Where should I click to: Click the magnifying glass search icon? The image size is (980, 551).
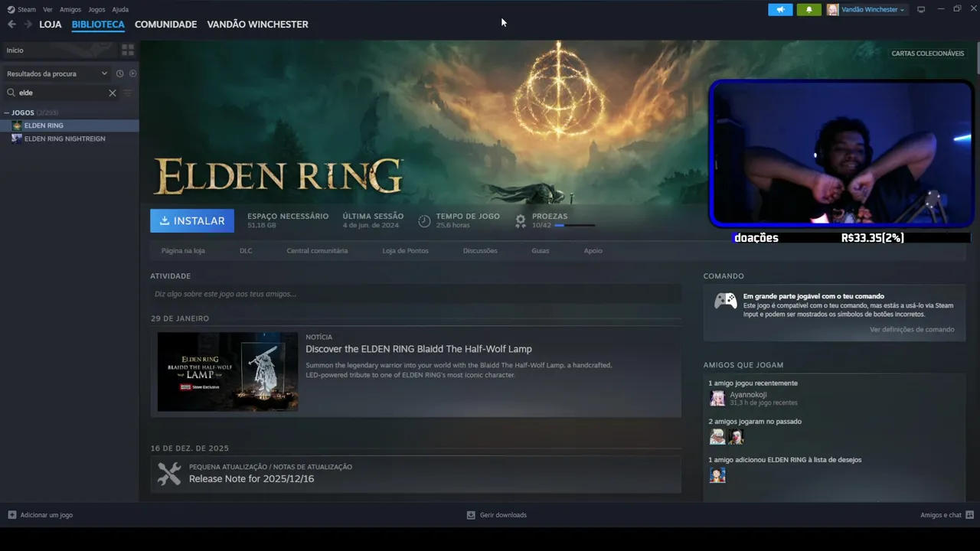tap(11, 93)
